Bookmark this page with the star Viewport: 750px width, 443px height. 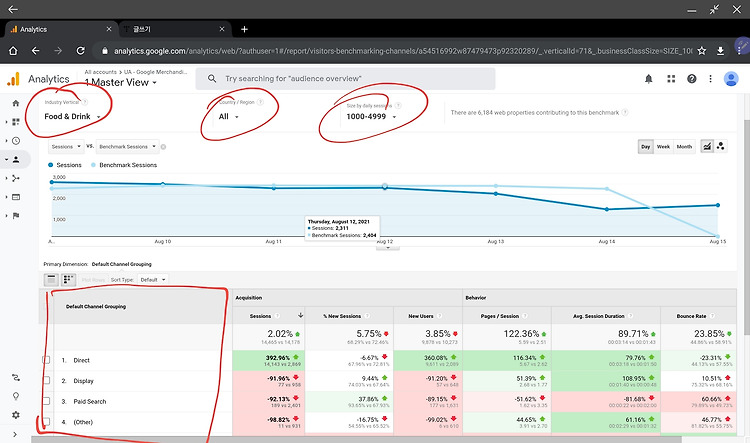tap(702, 51)
